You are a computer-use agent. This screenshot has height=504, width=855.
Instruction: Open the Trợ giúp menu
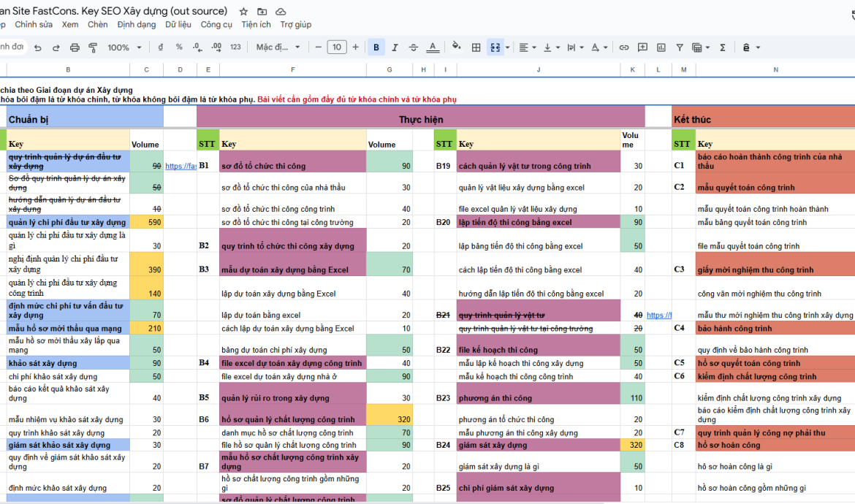coord(295,25)
